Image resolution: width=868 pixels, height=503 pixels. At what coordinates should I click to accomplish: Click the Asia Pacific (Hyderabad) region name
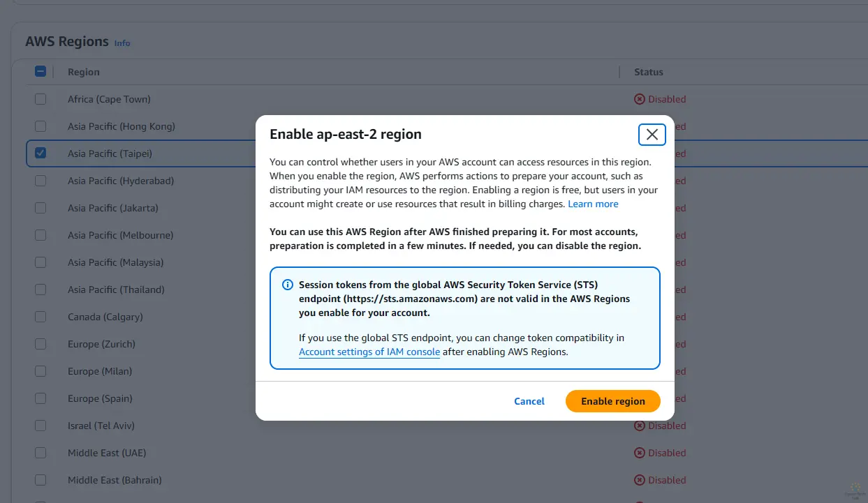[121, 181]
